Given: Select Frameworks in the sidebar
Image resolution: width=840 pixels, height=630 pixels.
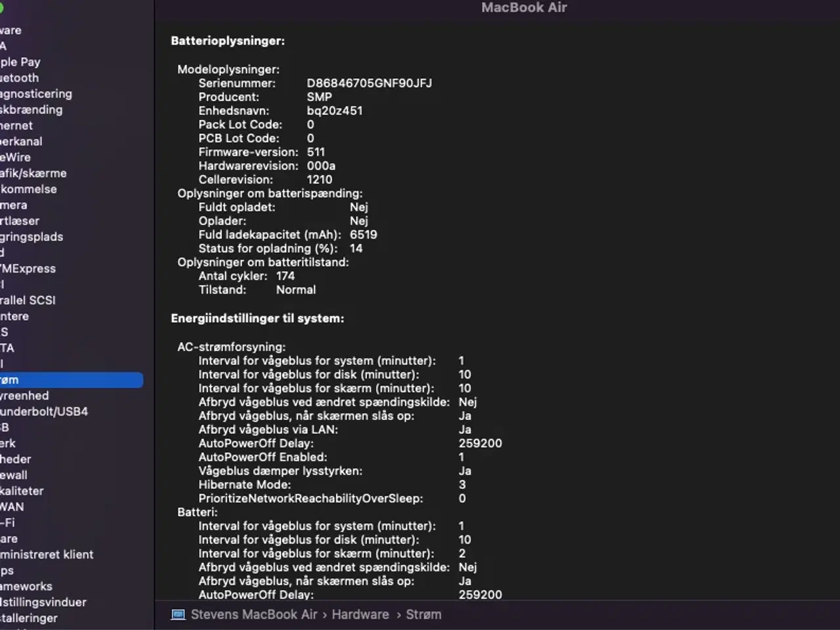Looking at the screenshot, I should pyautogui.click(x=26, y=587).
